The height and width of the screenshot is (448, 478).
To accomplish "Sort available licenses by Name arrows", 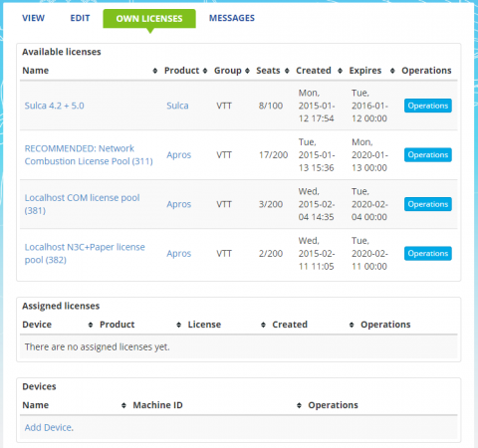I will tap(154, 71).
